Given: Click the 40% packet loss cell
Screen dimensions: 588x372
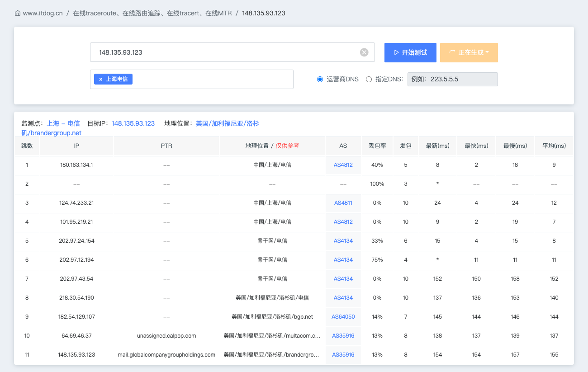Looking at the screenshot, I should [377, 165].
